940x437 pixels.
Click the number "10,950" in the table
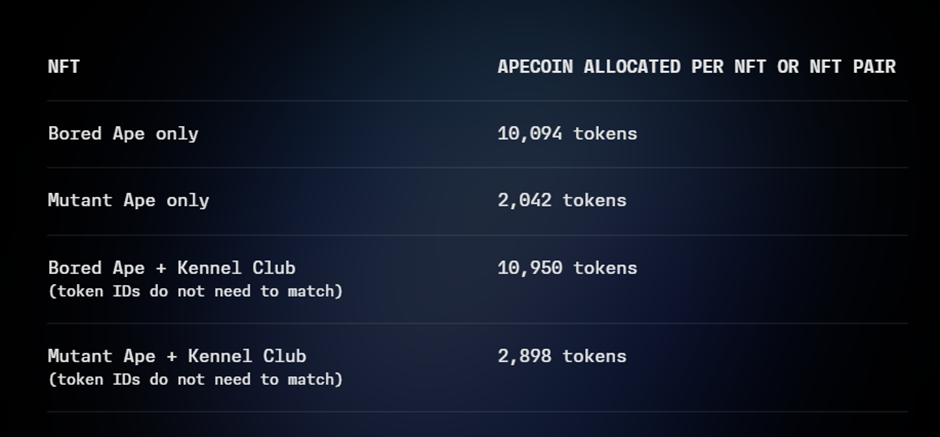pos(530,268)
